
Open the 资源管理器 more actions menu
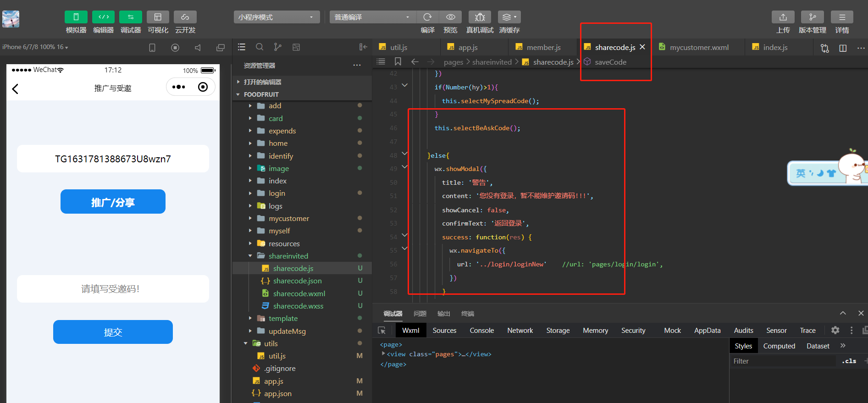[x=357, y=66]
